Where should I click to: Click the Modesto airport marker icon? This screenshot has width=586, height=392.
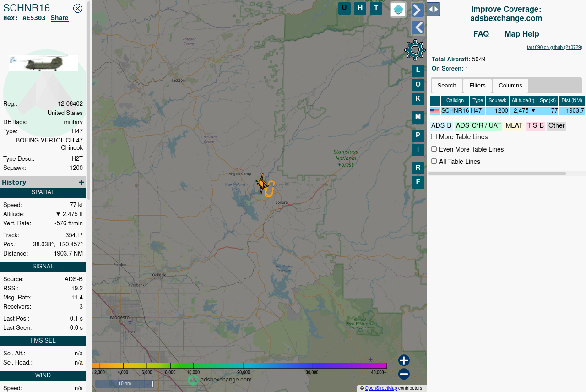130,321
